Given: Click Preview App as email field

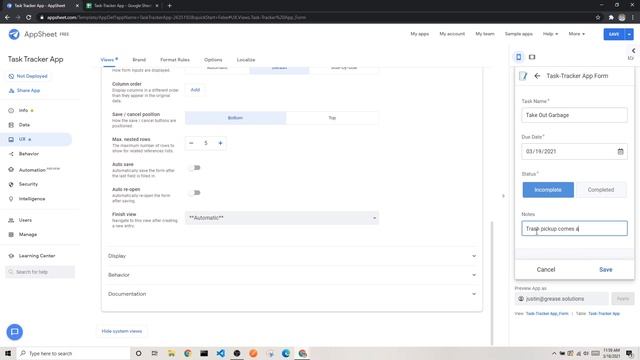Looking at the screenshot, I should click(561, 299).
